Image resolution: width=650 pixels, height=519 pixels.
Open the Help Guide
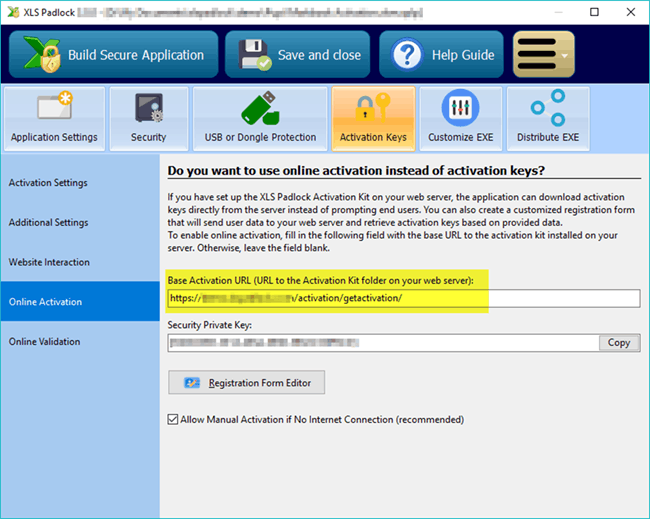click(441, 54)
